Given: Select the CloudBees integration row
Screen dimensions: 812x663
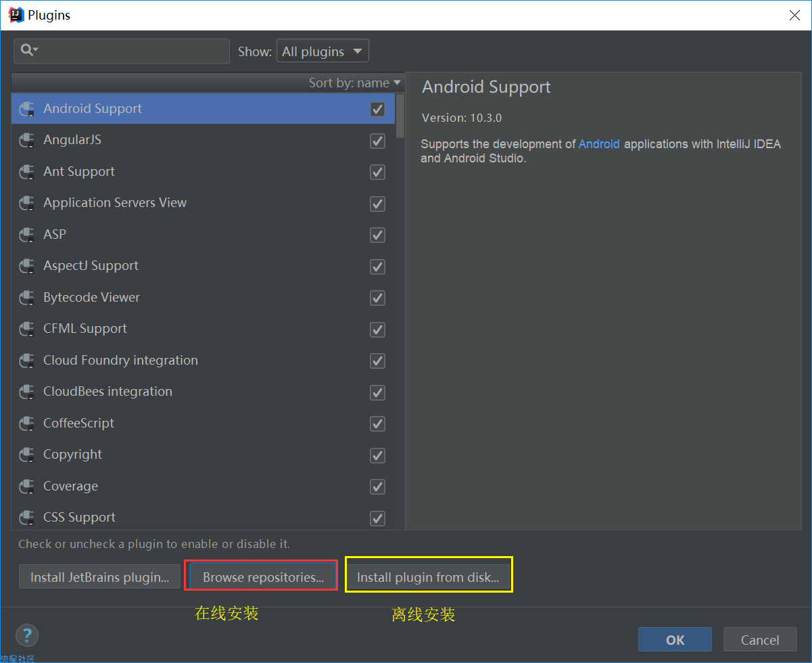Looking at the screenshot, I should click(203, 392).
